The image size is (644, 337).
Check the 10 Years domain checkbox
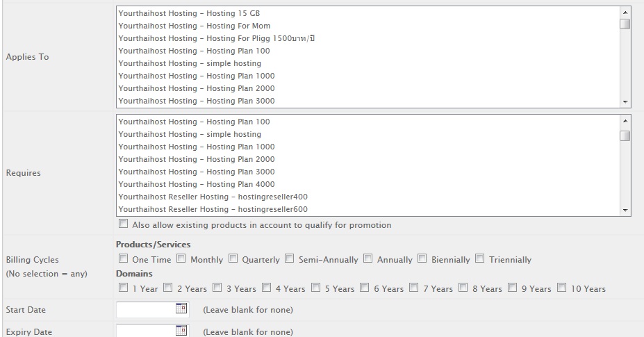(x=562, y=287)
